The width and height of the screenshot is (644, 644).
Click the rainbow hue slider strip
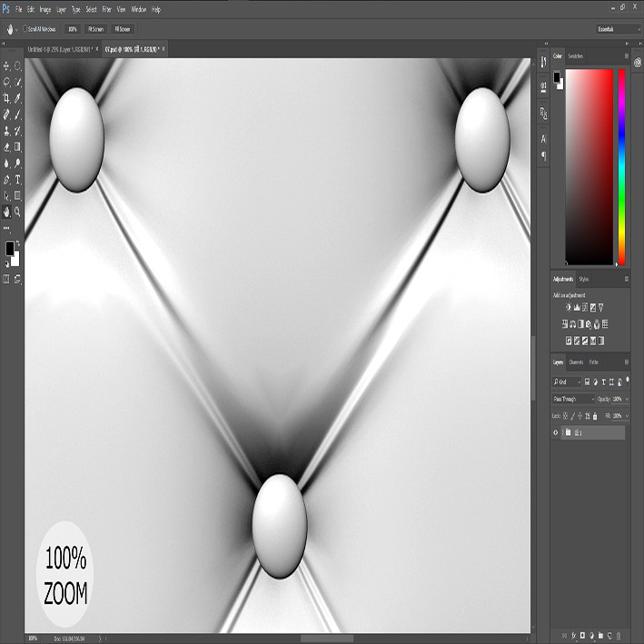click(x=622, y=167)
